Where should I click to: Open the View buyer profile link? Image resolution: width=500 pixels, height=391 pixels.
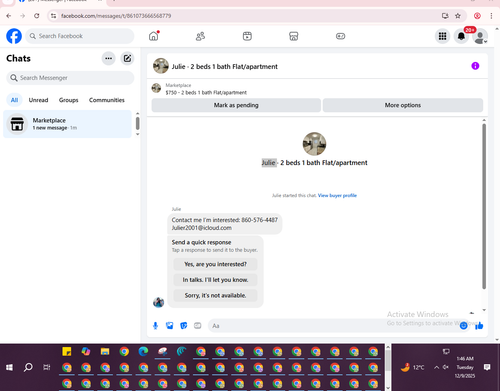click(337, 195)
